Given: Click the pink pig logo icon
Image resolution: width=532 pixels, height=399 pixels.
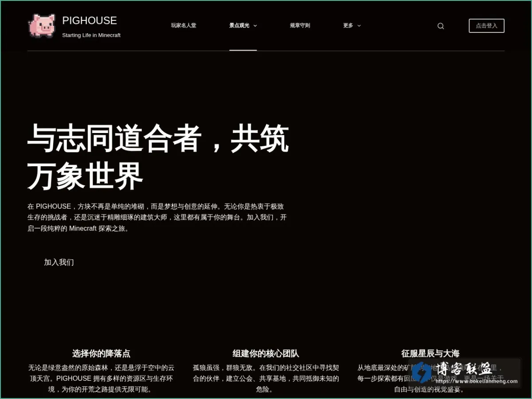Looking at the screenshot, I should coord(42,25).
